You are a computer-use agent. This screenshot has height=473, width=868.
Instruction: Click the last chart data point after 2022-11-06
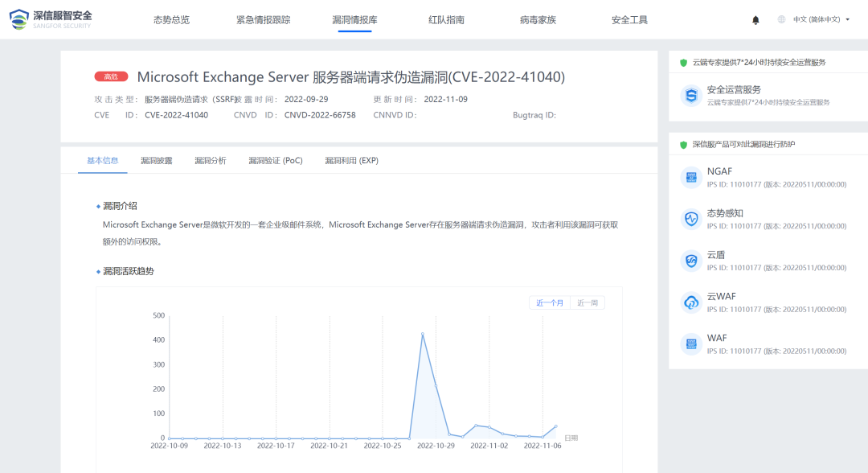(556, 426)
